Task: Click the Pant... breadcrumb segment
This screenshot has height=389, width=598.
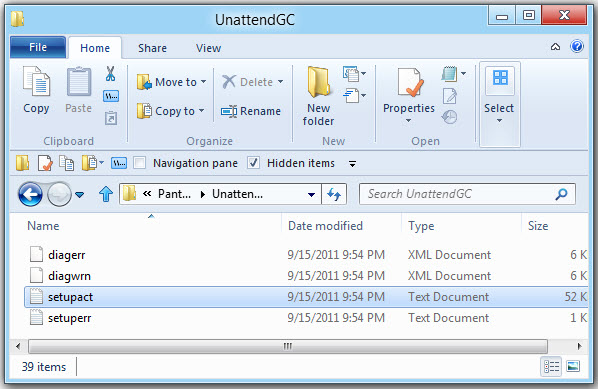Action: 174,194
